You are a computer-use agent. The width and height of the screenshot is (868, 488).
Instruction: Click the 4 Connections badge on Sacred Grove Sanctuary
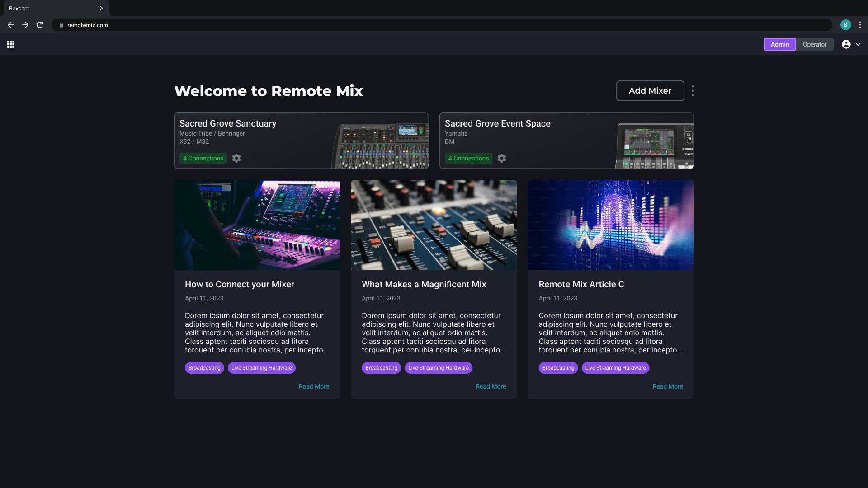tap(203, 158)
